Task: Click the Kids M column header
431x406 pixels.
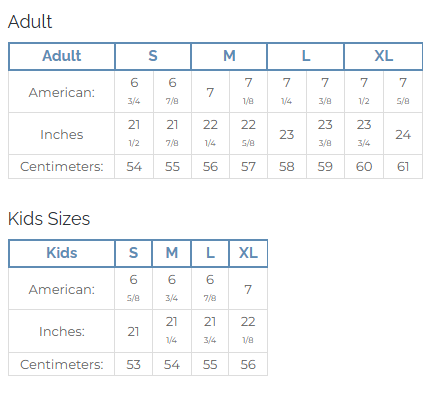Action: (x=172, y=253)
